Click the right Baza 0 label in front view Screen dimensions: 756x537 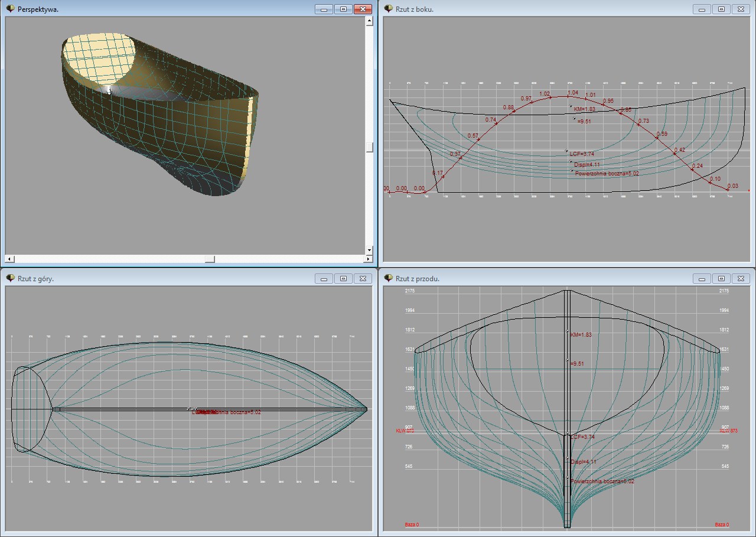722,525
